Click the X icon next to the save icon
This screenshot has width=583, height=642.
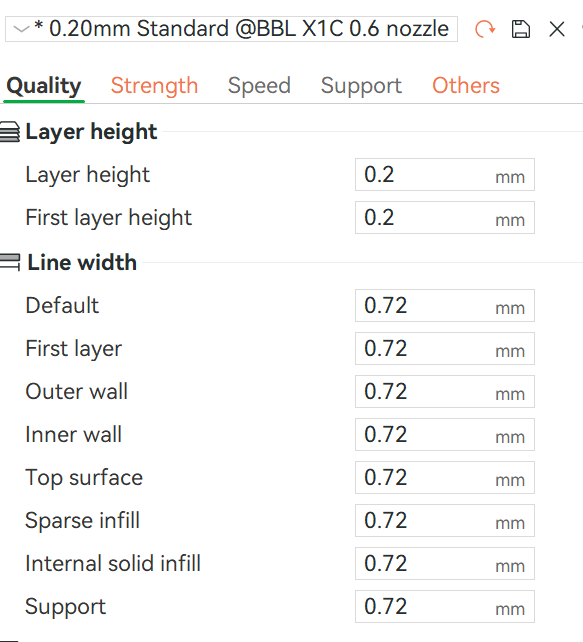tap(557, 29)
